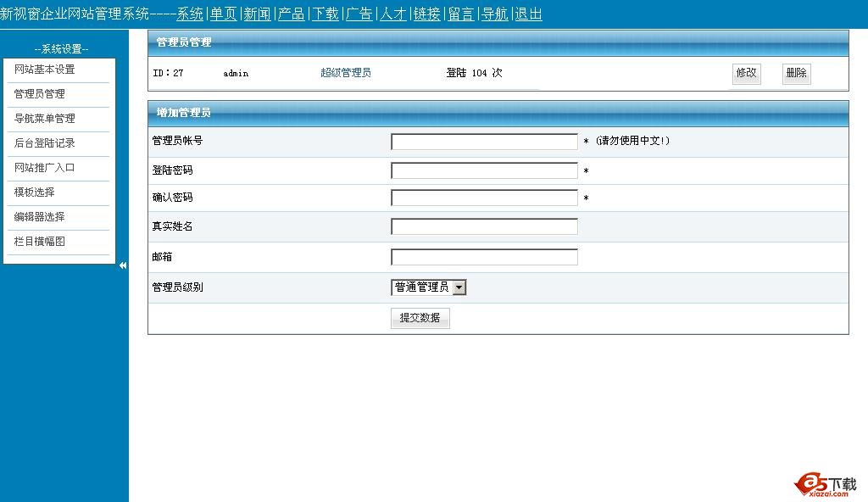Open the 管理员级别 dropdown
The width and height of the screenshot is (868, 502).
click(x=429, y=287)
